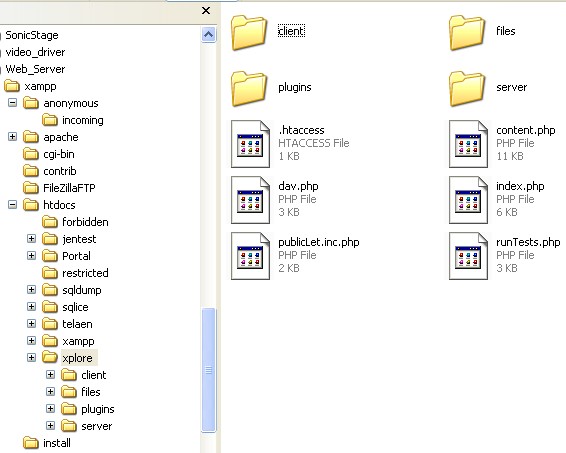Select the jentest tree label

coord(79,239)
